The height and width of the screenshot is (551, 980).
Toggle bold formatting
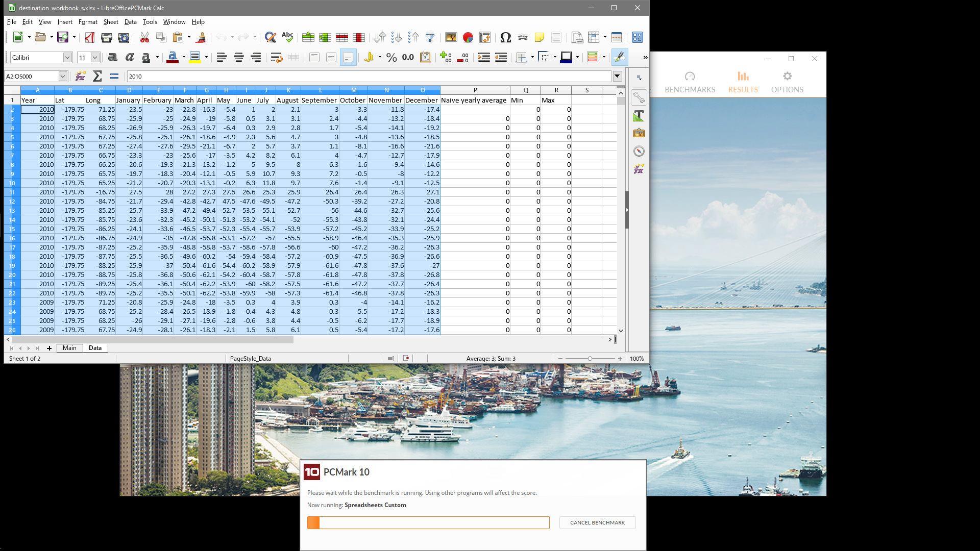pyautogui.click(x=113, y=57)
